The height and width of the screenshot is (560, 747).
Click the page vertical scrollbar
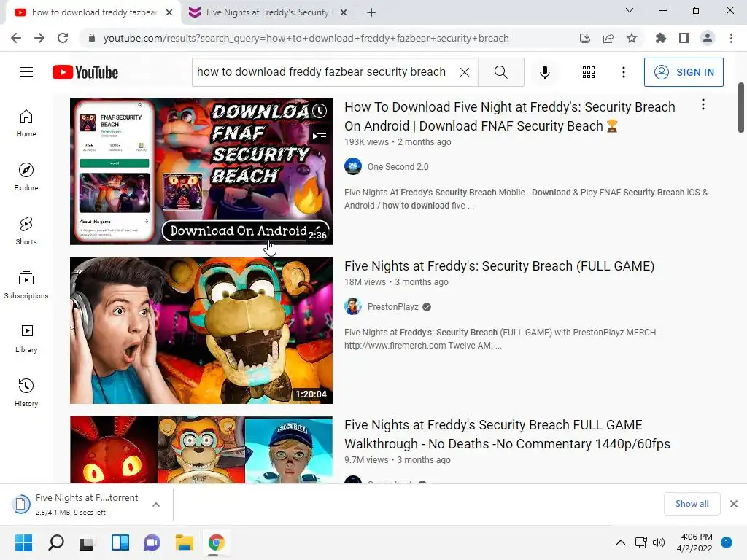point(741,108)
